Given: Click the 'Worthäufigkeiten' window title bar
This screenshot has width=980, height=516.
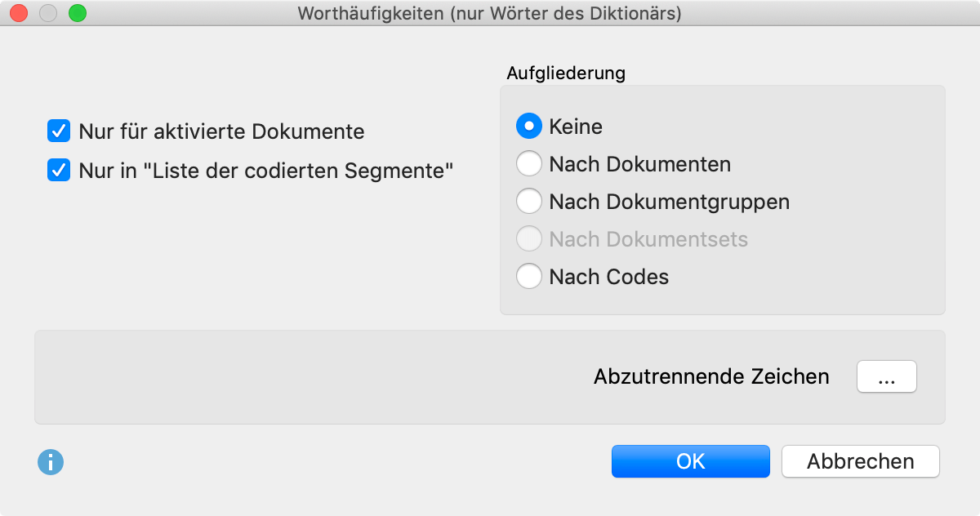Looking at the screenshot, I should (490, 13).
